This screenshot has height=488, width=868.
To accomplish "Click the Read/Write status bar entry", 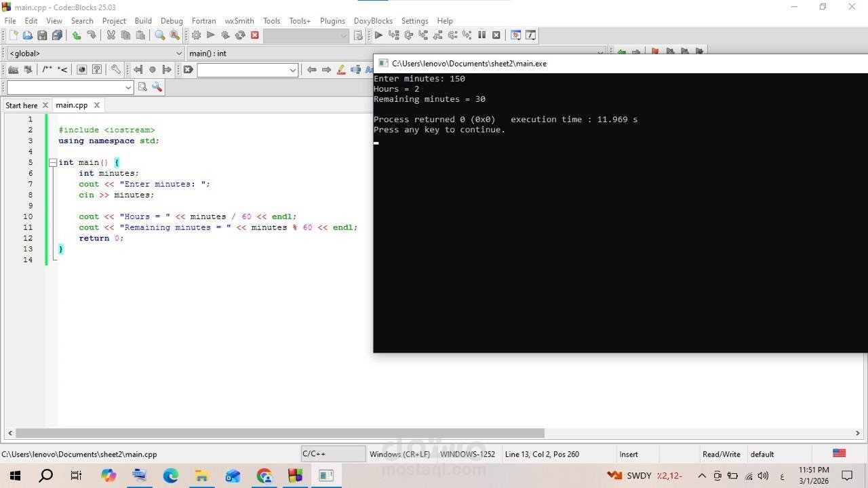I will tap(722, 454).
